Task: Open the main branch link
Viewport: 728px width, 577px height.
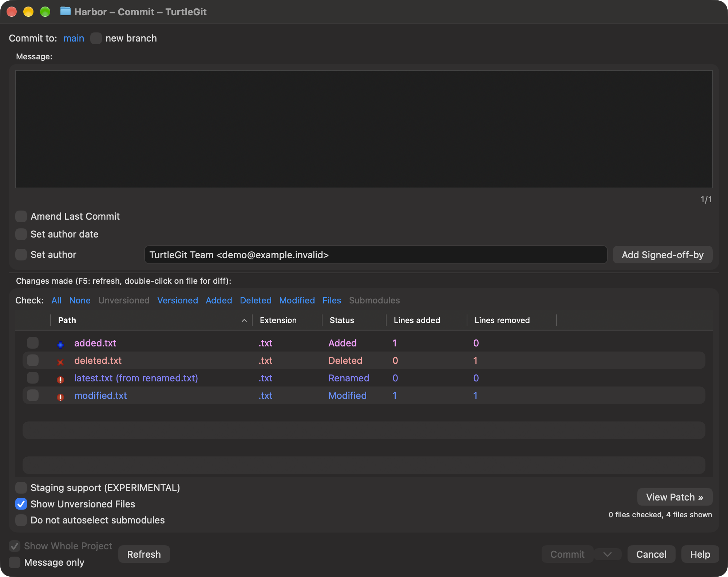Action: pos(74,38)
